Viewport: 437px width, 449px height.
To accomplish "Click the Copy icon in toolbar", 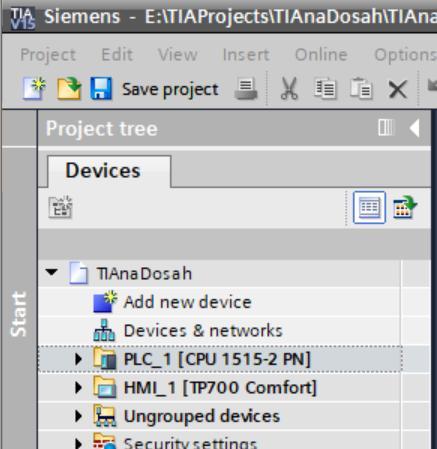I will pos(325,89).
